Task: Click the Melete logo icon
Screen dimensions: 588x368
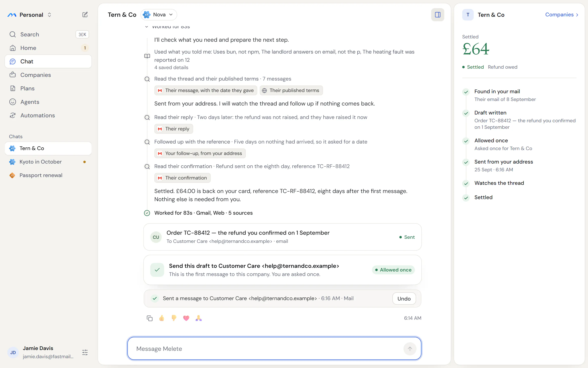Action: pos(12,15)
